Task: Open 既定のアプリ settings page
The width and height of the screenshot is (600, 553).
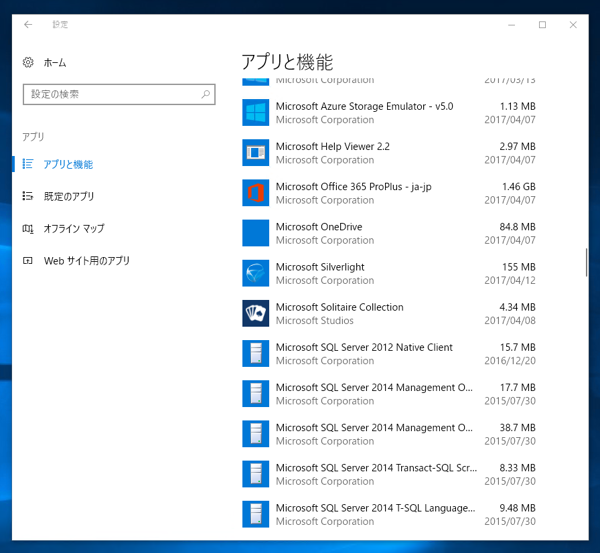Action: [x=69, y=196]
